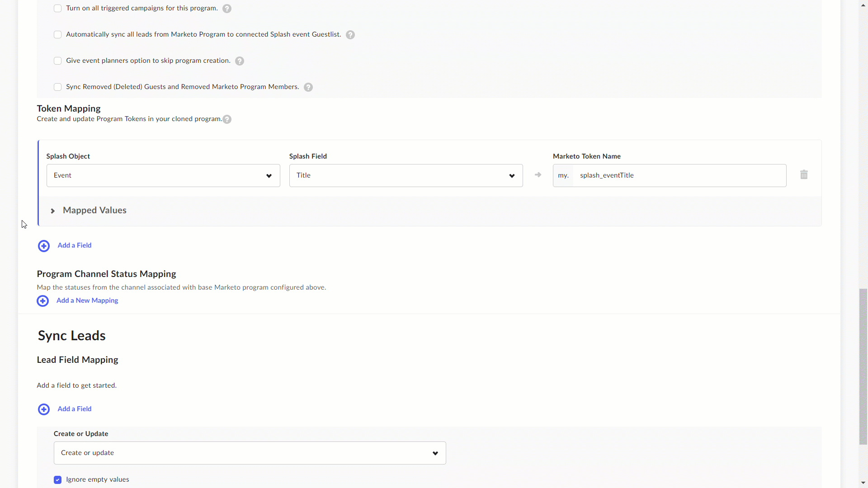
Task: Check give event planners option to skip
Action: (57, 61)
